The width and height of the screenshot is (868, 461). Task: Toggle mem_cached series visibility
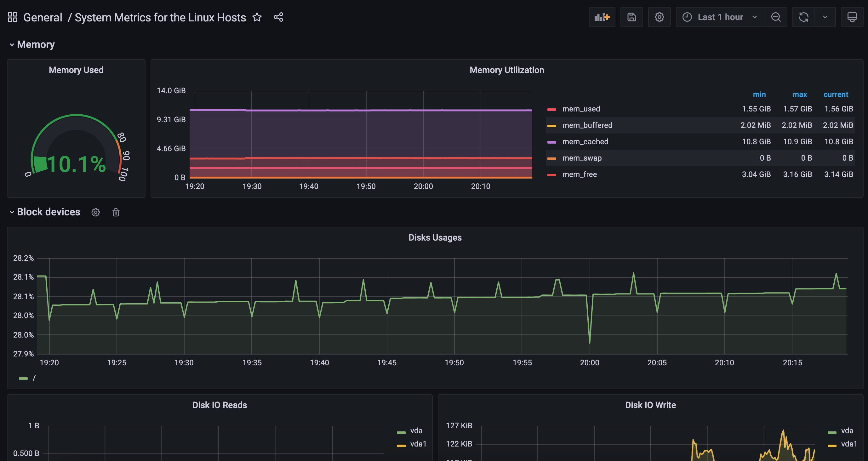click(585, 141)
